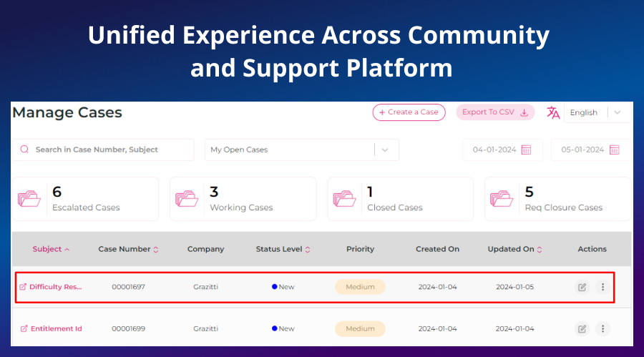Open more options for case 00001697
Screen dimensions: 644x357
[x=602, y=287]
